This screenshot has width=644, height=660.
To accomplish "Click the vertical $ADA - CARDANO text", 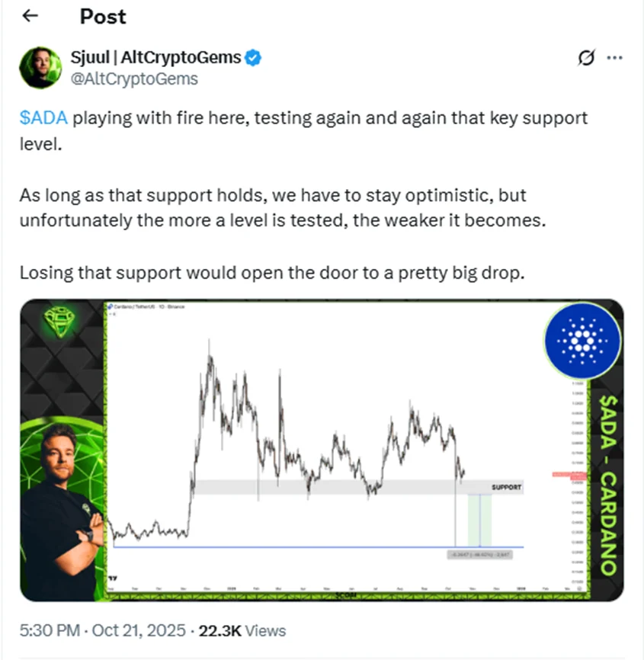I will pyautogui.click(x=607, y=485).
